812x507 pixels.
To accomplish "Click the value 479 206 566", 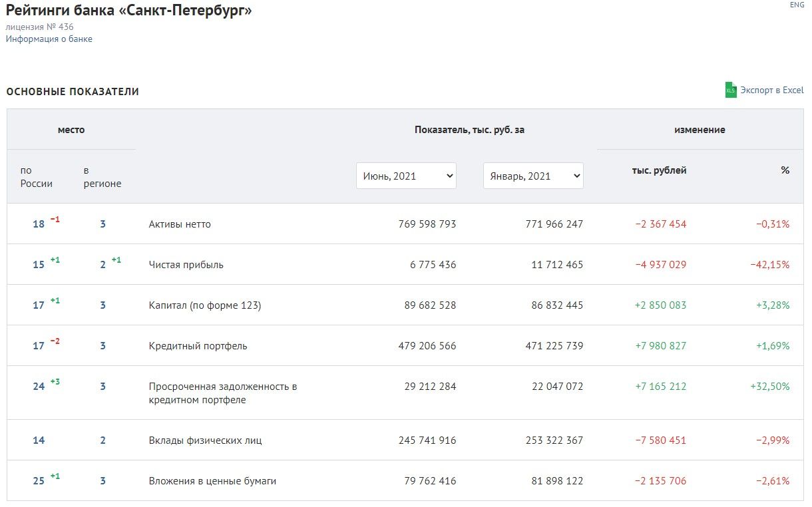I will [427, 346].
